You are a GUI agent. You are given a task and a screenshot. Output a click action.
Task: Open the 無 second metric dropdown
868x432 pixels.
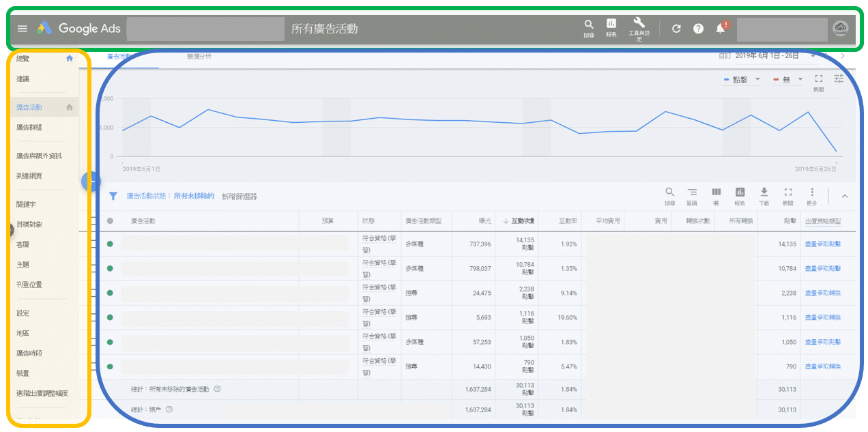[x=792, y=79]
